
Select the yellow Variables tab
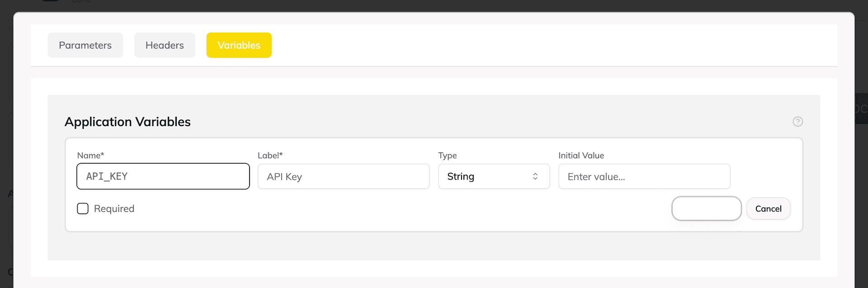pos(239,45)
